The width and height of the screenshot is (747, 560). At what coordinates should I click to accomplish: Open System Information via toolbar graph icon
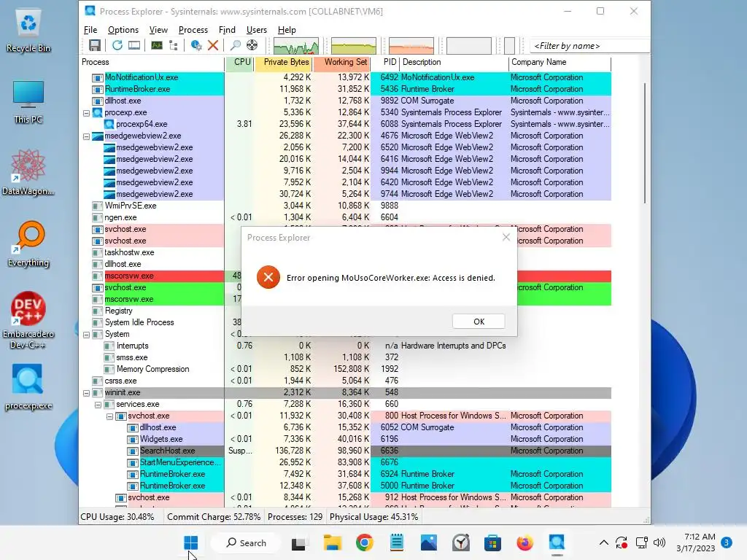point(157,45)
